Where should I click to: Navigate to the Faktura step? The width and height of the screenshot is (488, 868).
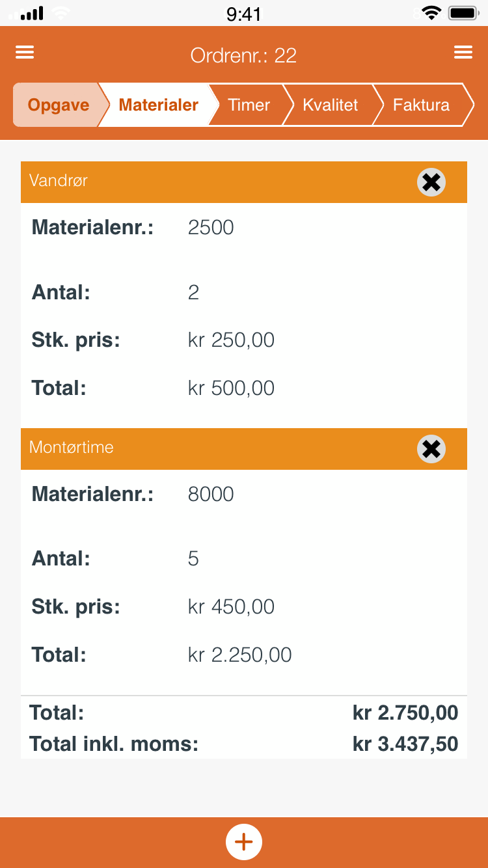(x=421, y=105)
